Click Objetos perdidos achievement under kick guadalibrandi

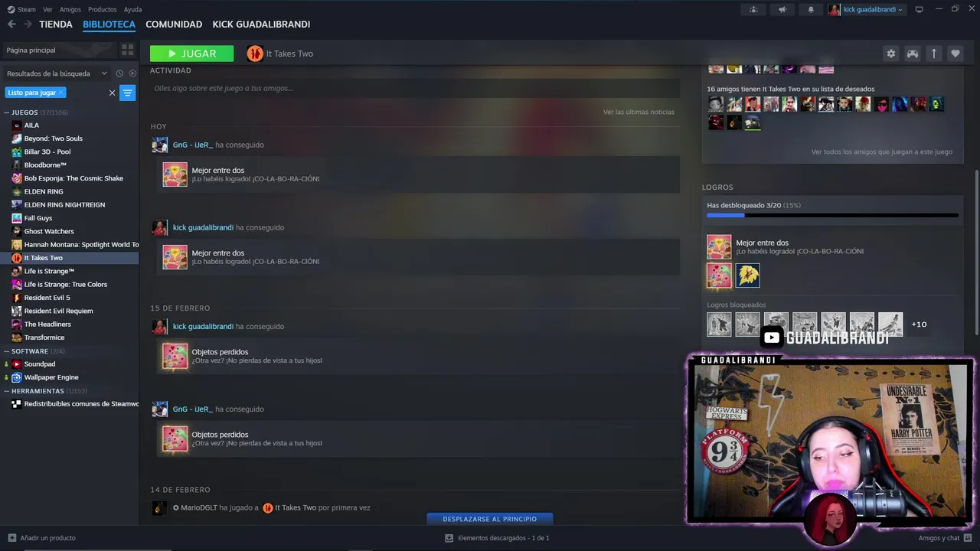pos(419,356)
